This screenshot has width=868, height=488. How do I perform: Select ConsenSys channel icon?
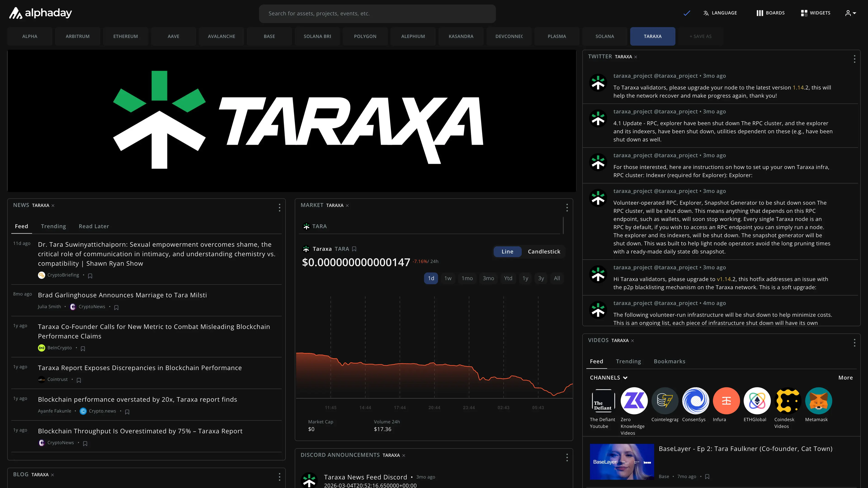[x=696, y=401]
